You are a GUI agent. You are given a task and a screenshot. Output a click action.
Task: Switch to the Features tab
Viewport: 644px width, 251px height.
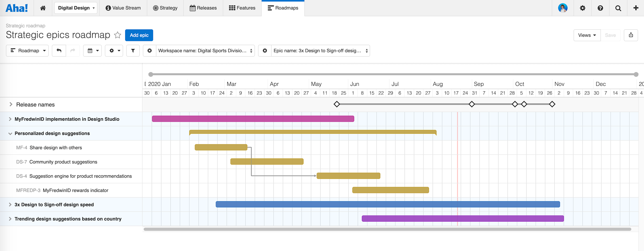(x=242, y=8)
